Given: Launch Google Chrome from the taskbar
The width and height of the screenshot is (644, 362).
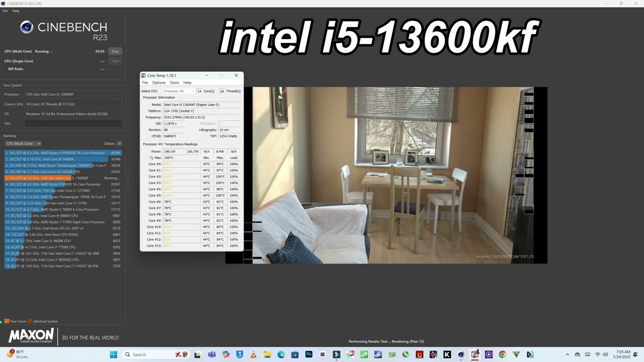Looking at the screenshot, I should tap(502, 354).
